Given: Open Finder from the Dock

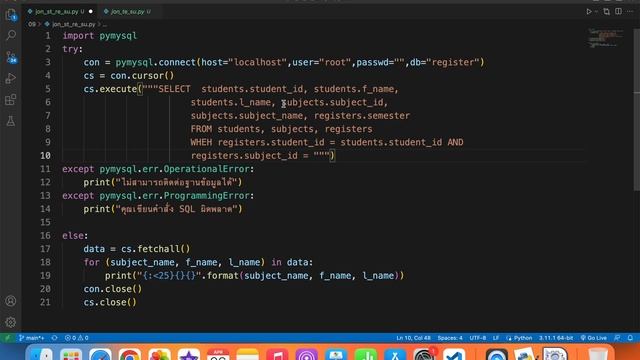Looking at the screenshot, I should (x=42, y=354).
